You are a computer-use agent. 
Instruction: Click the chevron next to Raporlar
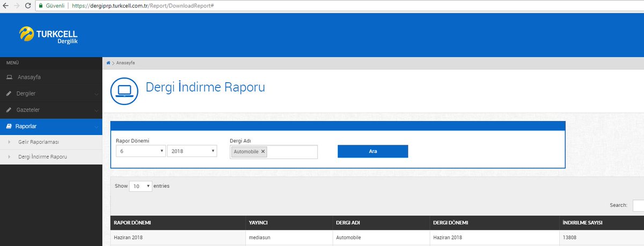(x=96, y=127)
